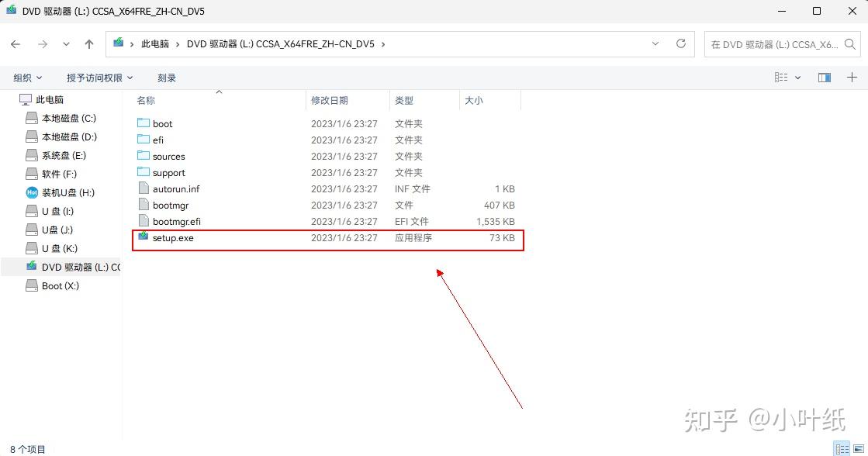
Task: Click the refresh icon in the address bar
Action: tap(679, 44)
